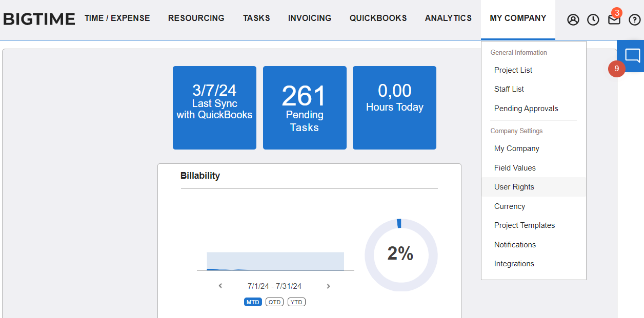Click the red 9 notification badge
The height and width of the screenshot is (318, 644).
point(616,69)
